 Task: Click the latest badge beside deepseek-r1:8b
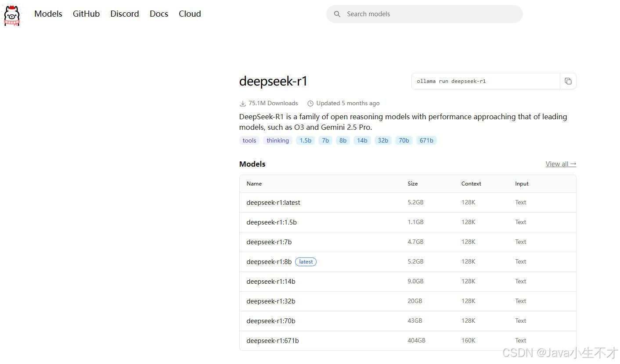306,262
